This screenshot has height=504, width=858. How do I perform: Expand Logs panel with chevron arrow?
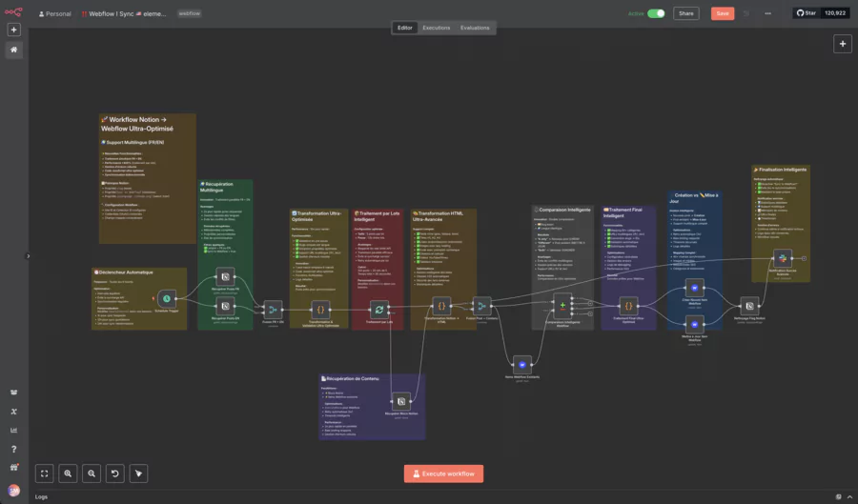coord(849,497)
